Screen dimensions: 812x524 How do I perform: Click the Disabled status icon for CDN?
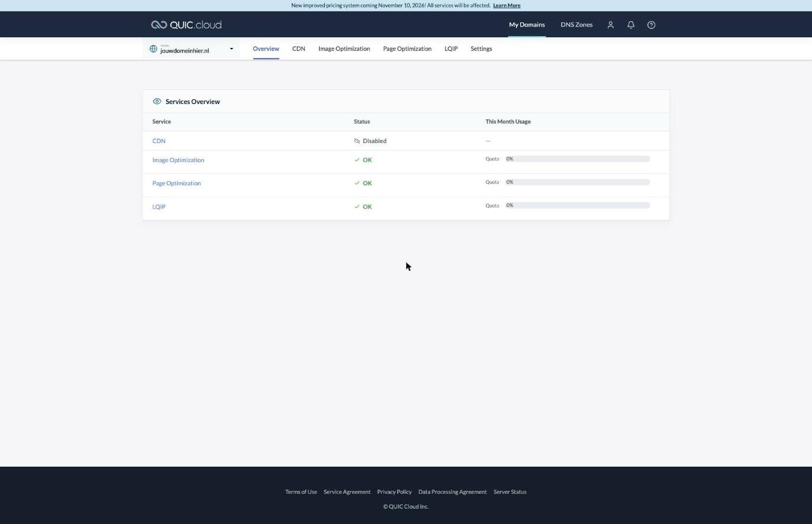(357, 141)
